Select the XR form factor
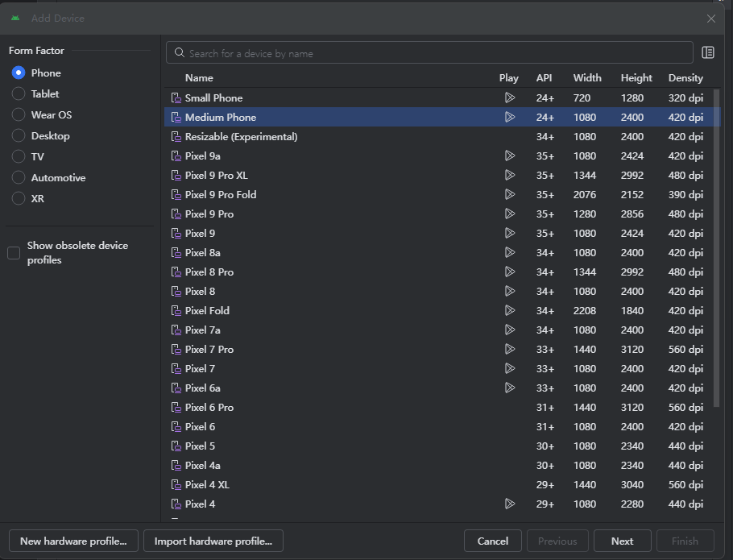The height and width of the screenshot is (560, 733). click(x=19, y=199)
